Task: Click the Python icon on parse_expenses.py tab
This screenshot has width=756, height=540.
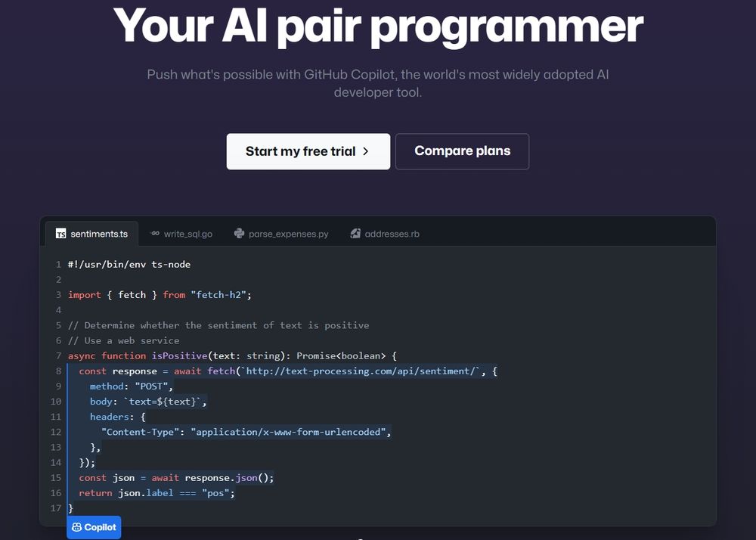Action: [x=239, y=234]
